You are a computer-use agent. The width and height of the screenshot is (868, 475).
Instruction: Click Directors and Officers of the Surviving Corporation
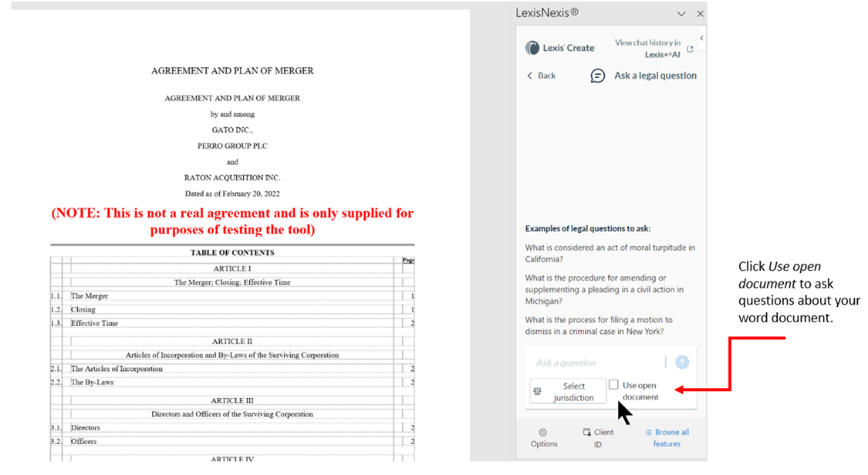pos(232,414)
